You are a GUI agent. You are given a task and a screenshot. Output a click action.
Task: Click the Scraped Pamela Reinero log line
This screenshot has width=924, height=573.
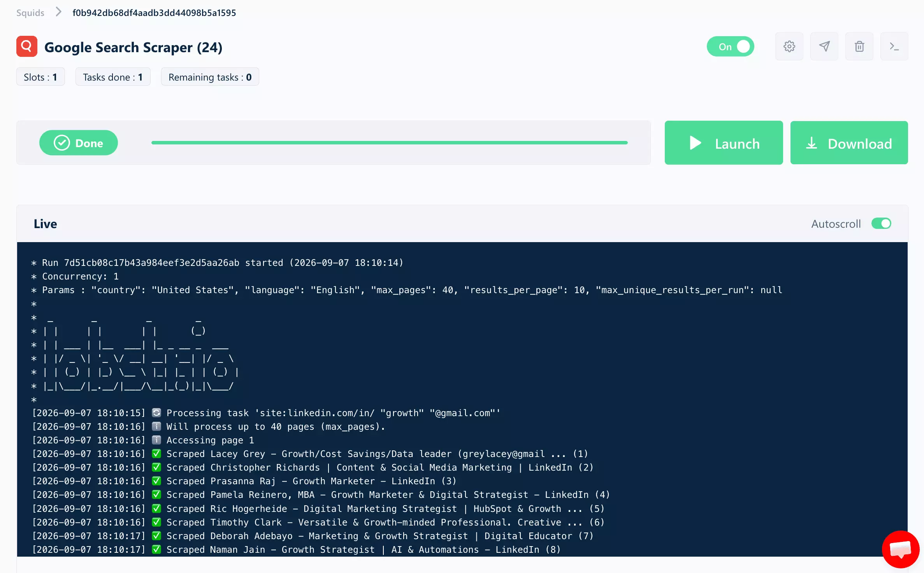pos(321,495)
